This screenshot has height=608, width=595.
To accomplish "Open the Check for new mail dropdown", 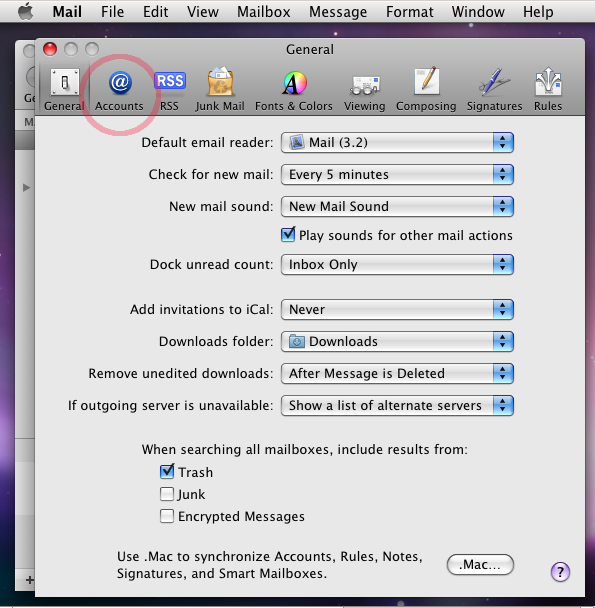I will coord(397,174).
